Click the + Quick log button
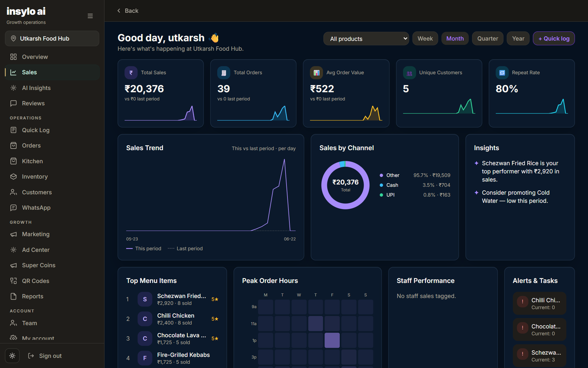 coord(554,39)
